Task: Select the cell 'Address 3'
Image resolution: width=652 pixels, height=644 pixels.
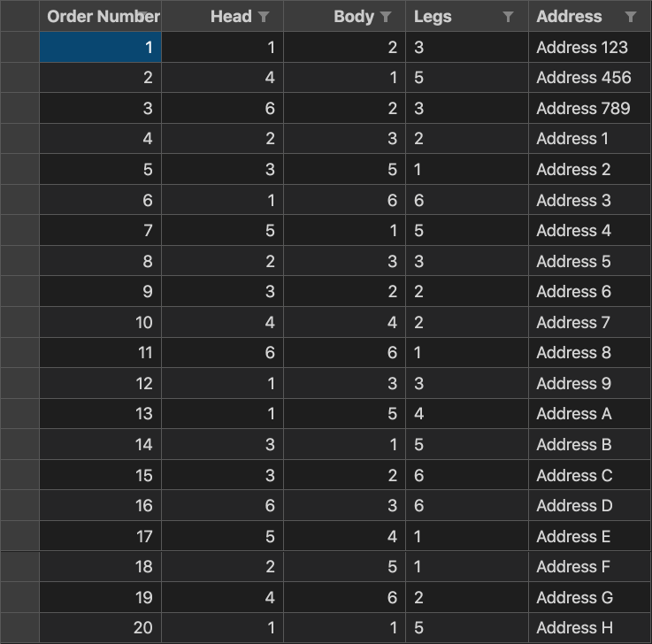Action: click(x=589, y=200)
